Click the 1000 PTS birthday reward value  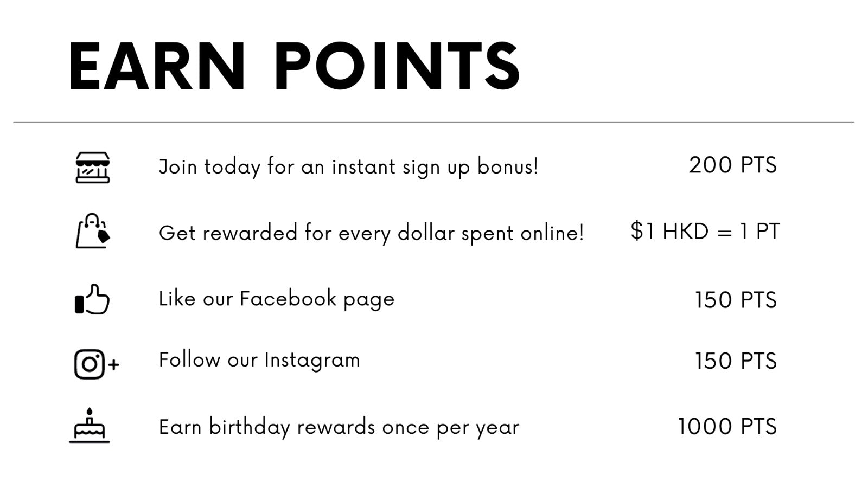[727, 427]
